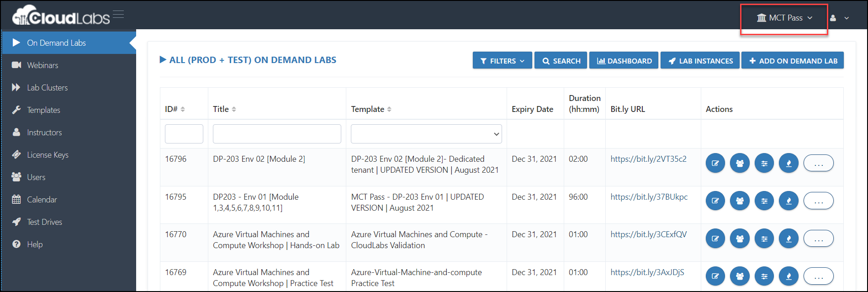Click the License Keys ticket icon

click(16, 154)
